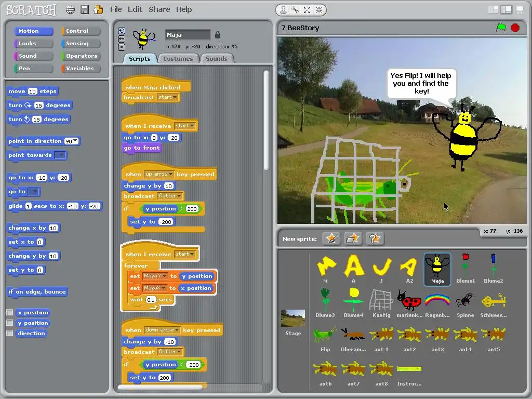The width and height of the screenshot is (532, 399).
Task: Select the Spinne spider sprite
Action: [x=465, y=303]
